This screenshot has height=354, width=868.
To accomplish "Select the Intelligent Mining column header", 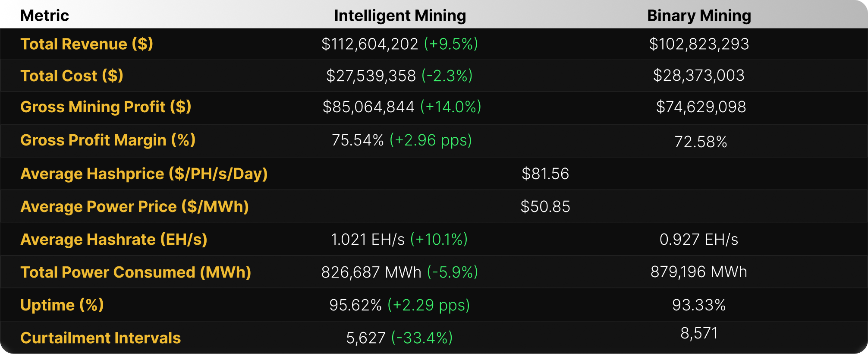I will 400,16.
